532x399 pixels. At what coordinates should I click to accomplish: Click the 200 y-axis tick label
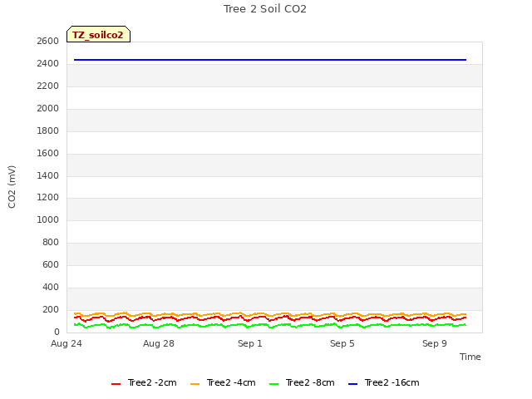51,310
